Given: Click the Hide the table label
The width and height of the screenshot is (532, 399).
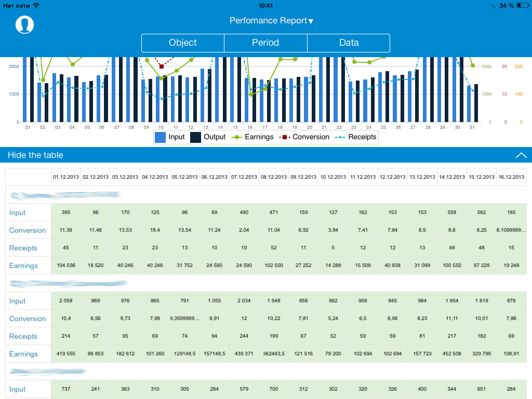Looking at the screenshot, I should click(x=35, y=155).
